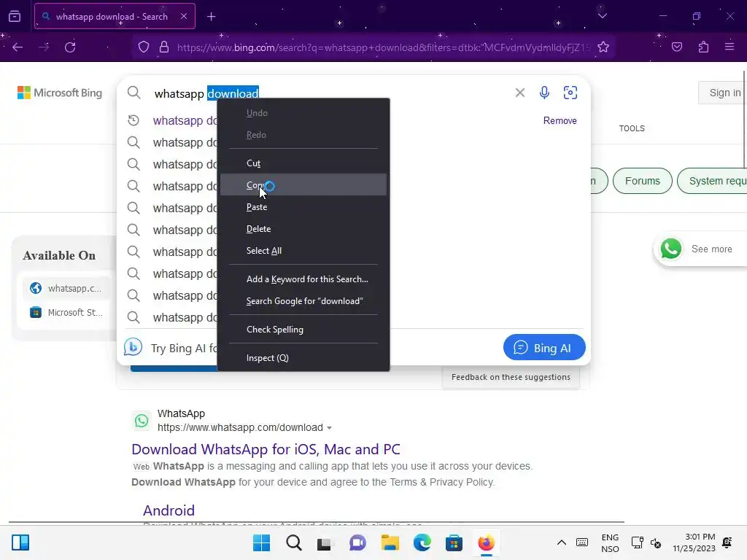This screenshot has width=747, height=560.
Task: Open Download WhatsApp for iOS, Mac and PC
Action: [x=266, y=449]
